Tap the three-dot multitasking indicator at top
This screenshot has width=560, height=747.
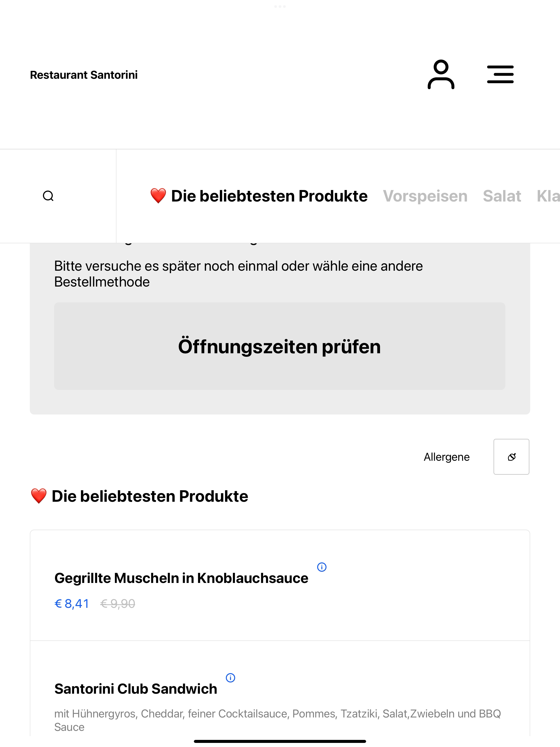[x=280, y=6]
